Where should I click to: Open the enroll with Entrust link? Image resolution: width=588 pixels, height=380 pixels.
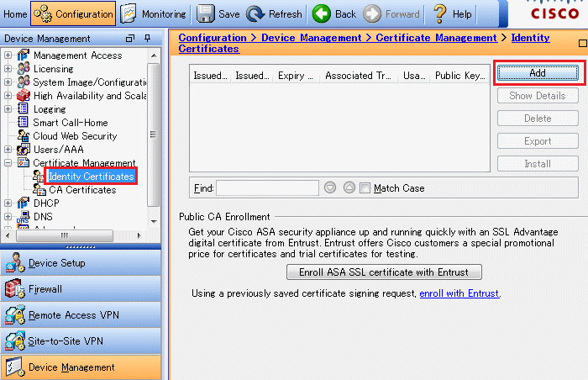(x=459, y=293)
